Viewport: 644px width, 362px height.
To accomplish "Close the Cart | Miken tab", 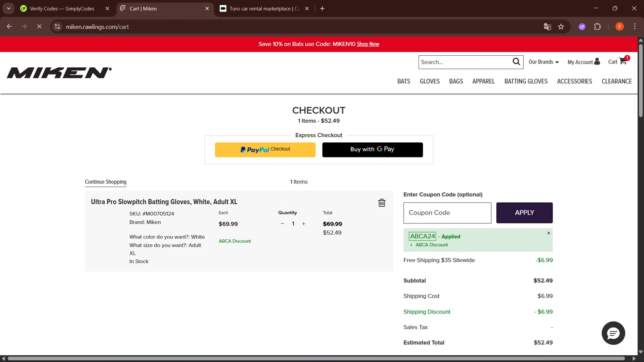I will tap(207, 9).
